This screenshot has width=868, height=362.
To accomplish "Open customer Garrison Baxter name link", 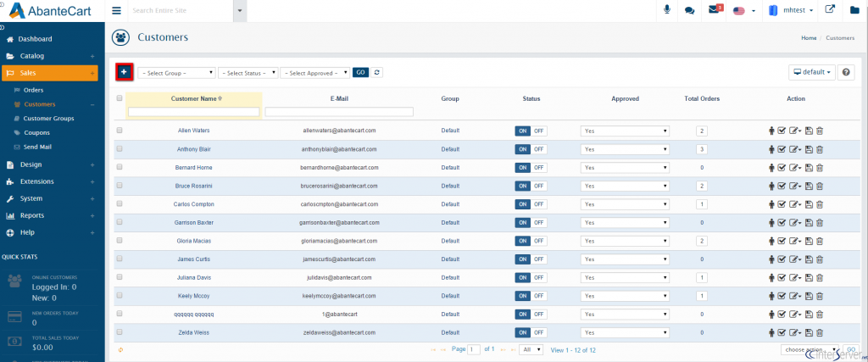I will click(x=193, y=222).
